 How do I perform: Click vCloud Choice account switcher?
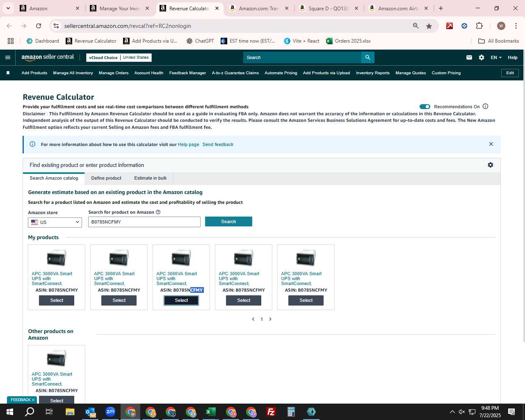coord(119,57)
